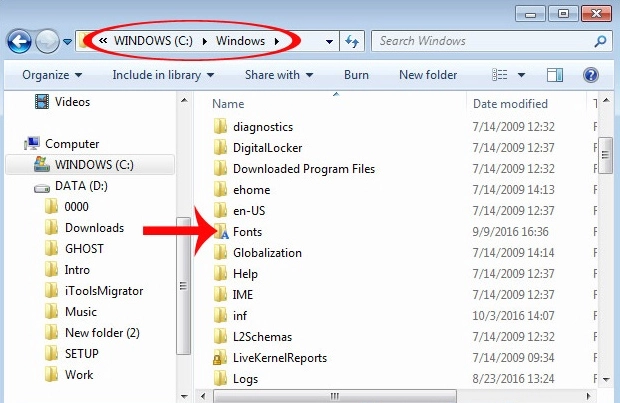620x403 pixels.
Task: Select the diagnostics folder icon
Action: click(x=220, y=127)
